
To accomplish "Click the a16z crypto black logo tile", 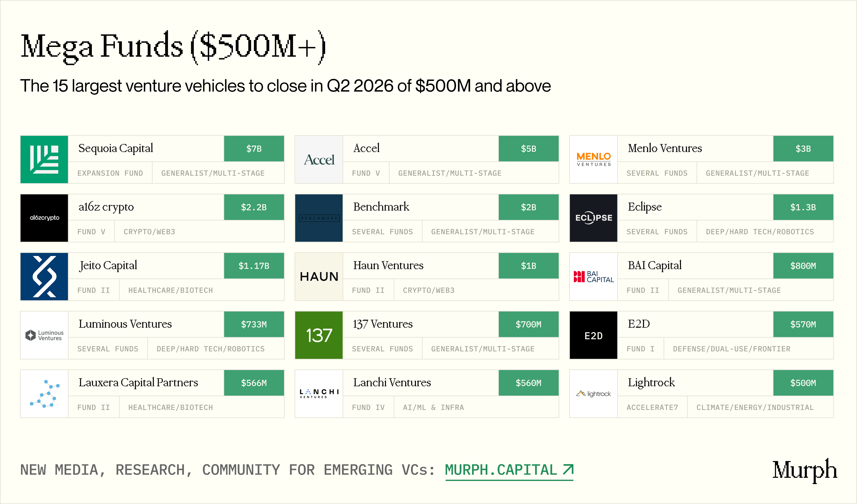I will click(x=44, y=218).
